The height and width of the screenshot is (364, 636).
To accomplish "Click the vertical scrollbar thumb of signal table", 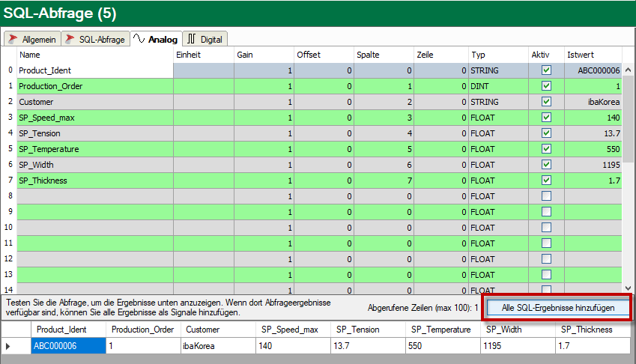I will click(x=629, y=118).
